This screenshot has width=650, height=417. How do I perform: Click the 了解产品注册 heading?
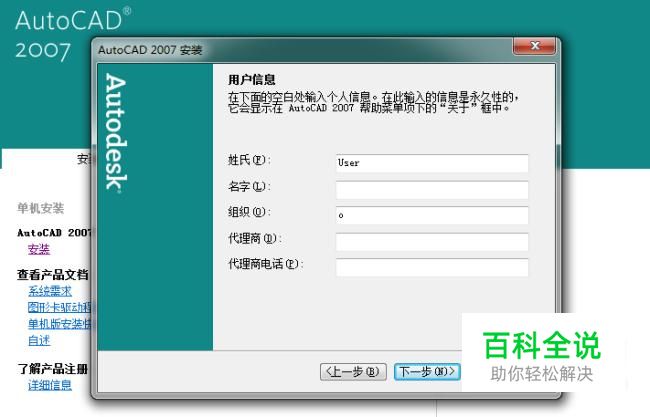(53, 369)
